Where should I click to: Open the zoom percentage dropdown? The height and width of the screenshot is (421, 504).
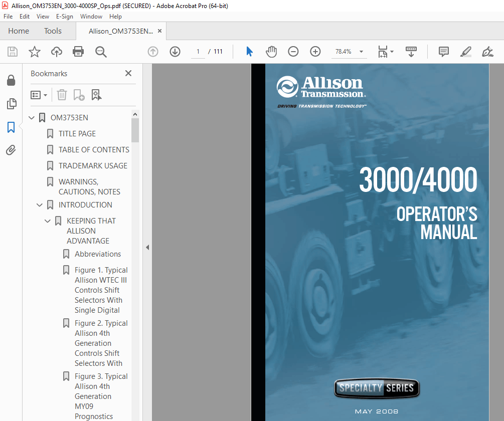(360, 51)
